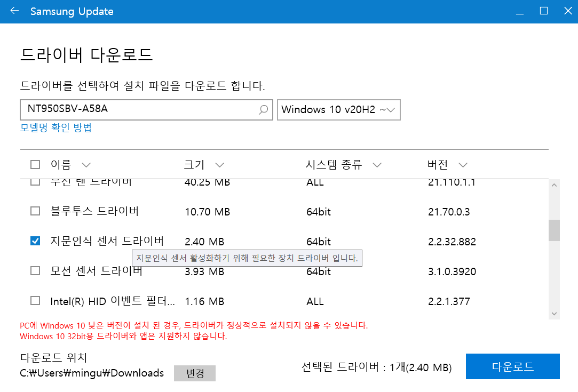The width and height of the screenshot is (578, 392).
Task: Select the 지문인식 센서 드라이버 row name
Action: pyautogui.click(x=107, y=241)
